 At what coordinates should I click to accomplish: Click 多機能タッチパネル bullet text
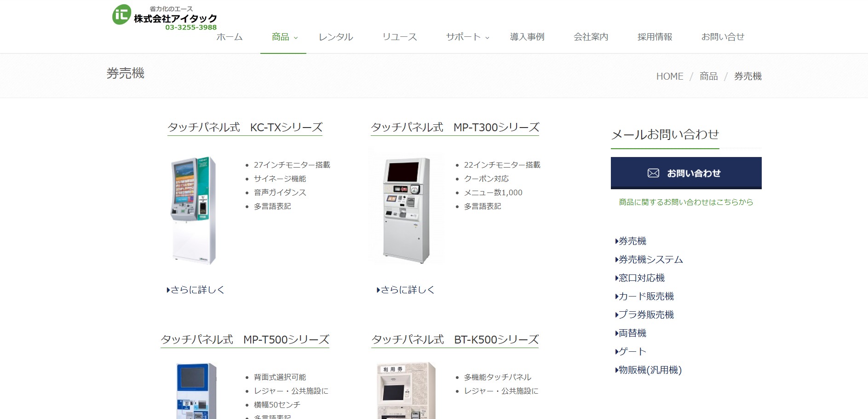(x=498, y=377)
